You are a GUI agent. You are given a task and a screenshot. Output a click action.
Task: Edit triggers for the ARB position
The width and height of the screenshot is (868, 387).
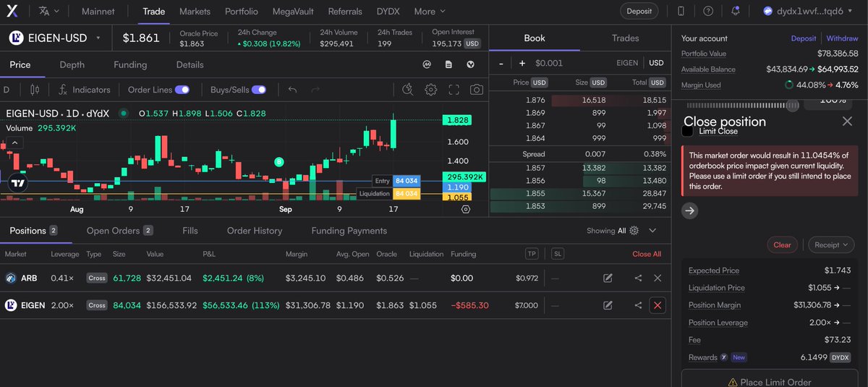608,278
